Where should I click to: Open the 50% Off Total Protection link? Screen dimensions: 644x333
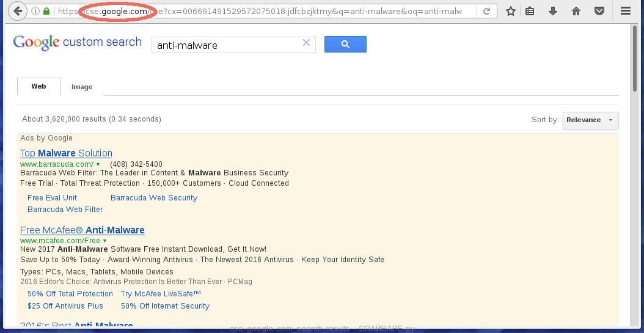(x=70, y=294)
